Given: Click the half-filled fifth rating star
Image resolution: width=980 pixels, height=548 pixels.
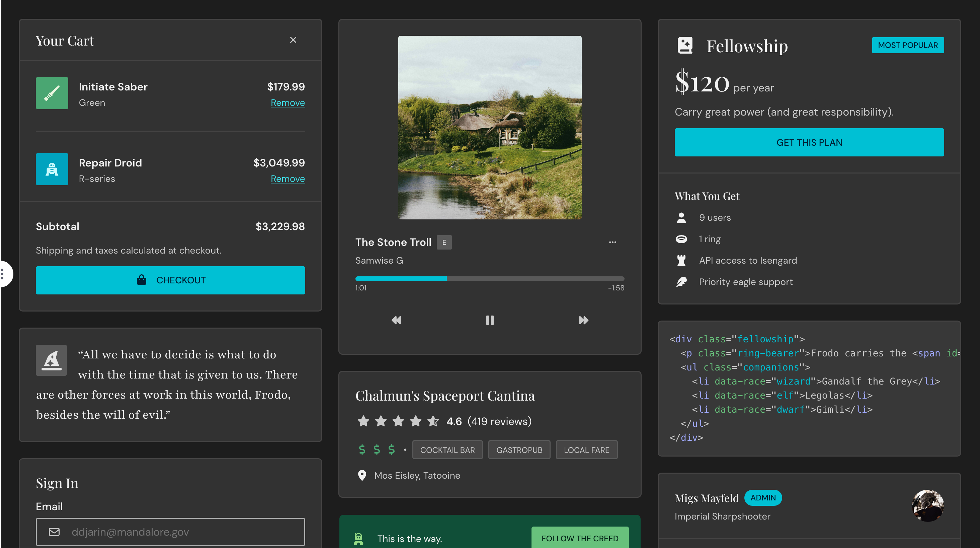Looking at the screenshot, I should 433,421.
